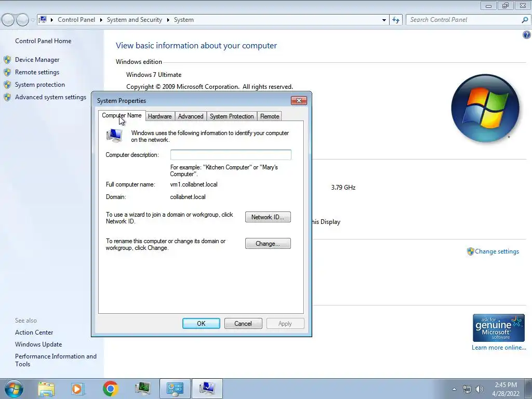
Task: Open the address bar history dropdown
Action: (x=384, y=20)
